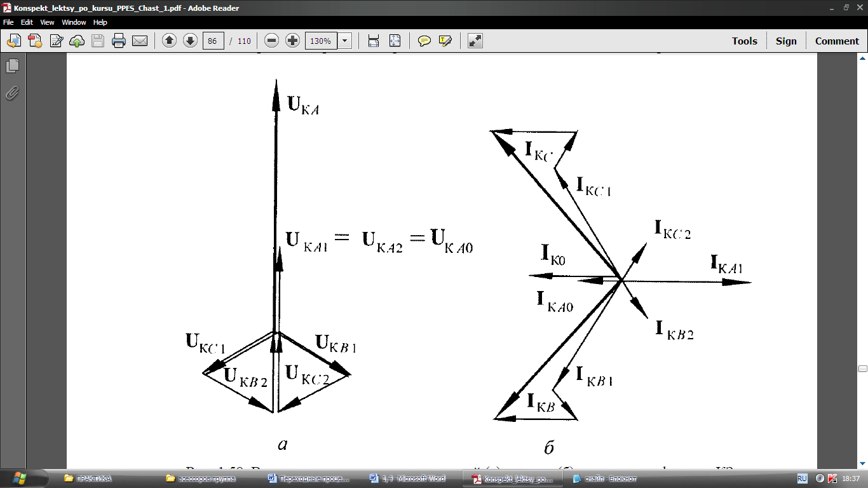The image size is (868, 488).
Task: Switch to асессоров группа folder in taskbar
Action: (209, 478)
